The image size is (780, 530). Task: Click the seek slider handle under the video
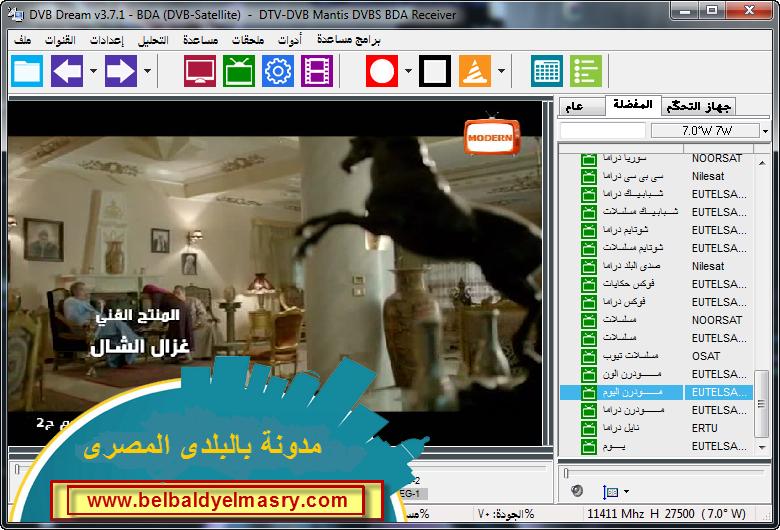tap(17, 469)
